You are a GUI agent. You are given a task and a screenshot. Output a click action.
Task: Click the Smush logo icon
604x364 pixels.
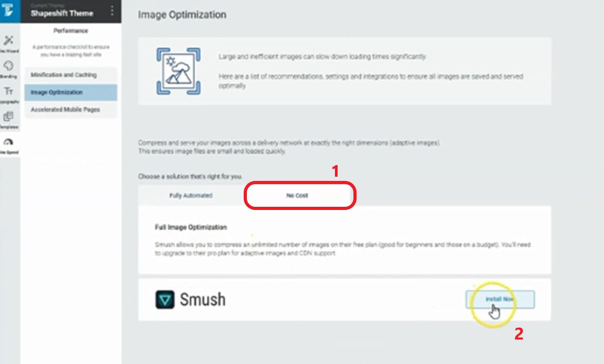(165, 300)
